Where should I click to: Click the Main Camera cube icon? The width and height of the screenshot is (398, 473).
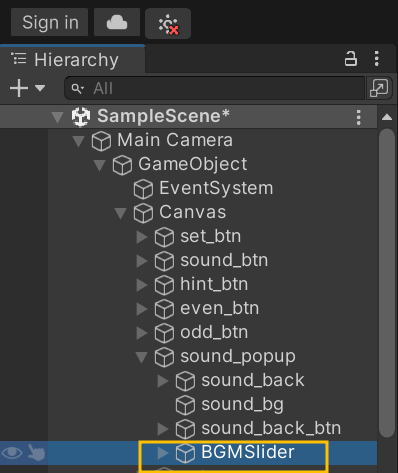click(101, 141)
